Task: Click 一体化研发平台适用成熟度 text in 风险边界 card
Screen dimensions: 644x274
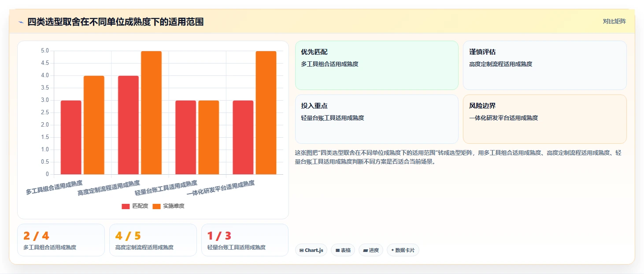Action: click(x=503, y=118)
